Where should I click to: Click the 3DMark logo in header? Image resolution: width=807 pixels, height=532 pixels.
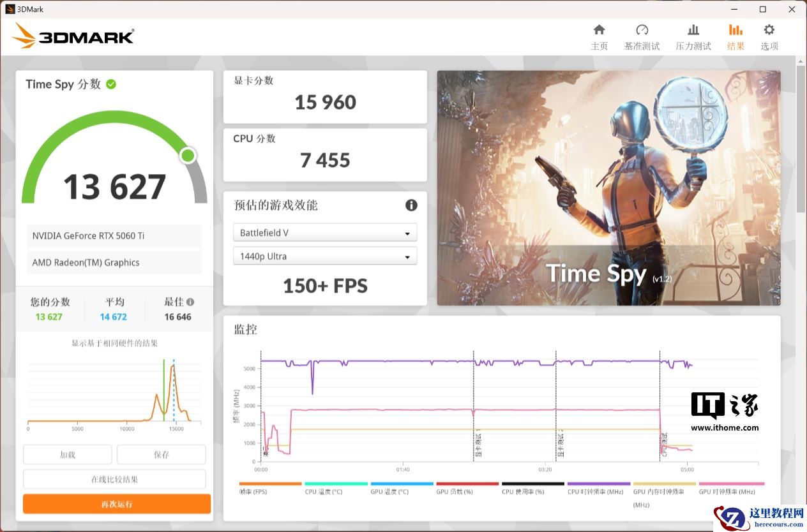pyautogui.click(x=73, y=36)
